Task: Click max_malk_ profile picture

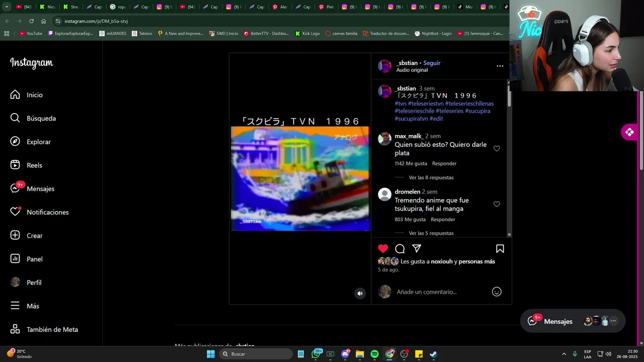Action: (384, 139)
